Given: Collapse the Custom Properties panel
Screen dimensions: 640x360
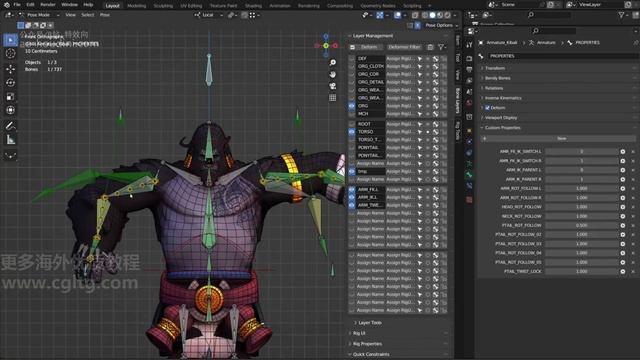Looking at the screenshot, I should [x=502, y=128].
